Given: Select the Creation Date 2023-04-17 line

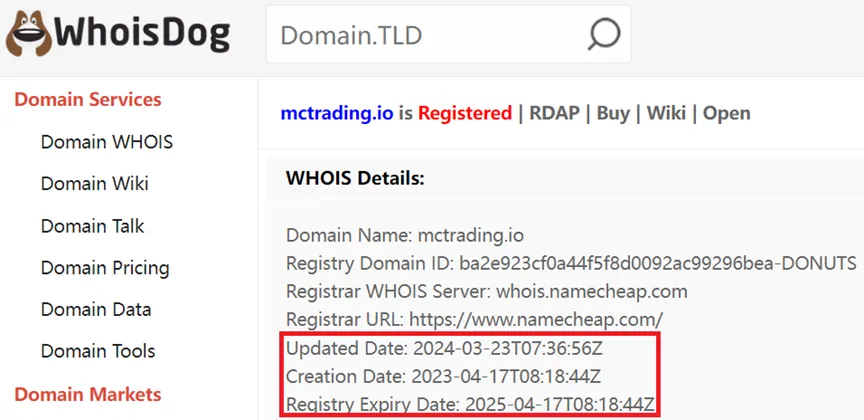Looking at the screenshot, I should coord(444,377).
